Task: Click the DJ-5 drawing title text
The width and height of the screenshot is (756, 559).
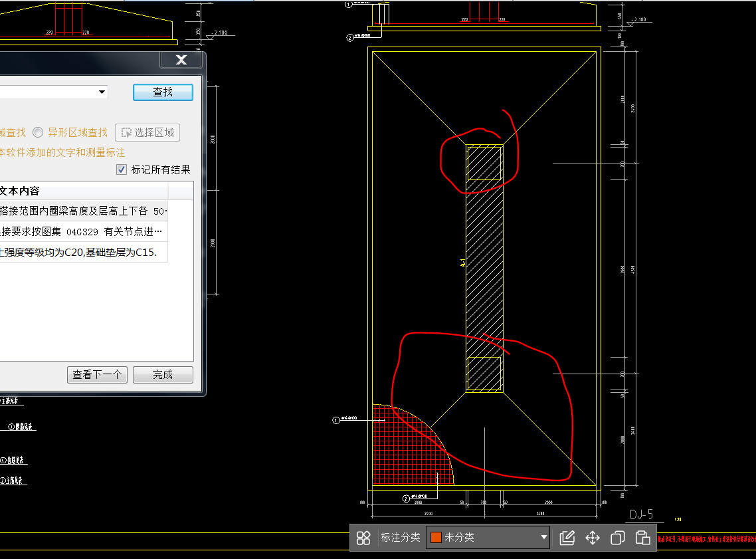Action: click(641, 514)
